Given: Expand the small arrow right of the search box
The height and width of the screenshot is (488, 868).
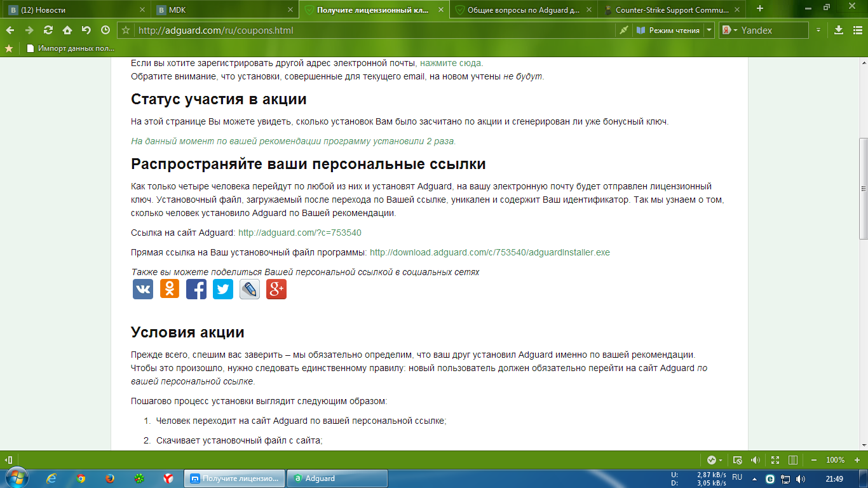Looking at the screenshot, I should coord(818,30).
